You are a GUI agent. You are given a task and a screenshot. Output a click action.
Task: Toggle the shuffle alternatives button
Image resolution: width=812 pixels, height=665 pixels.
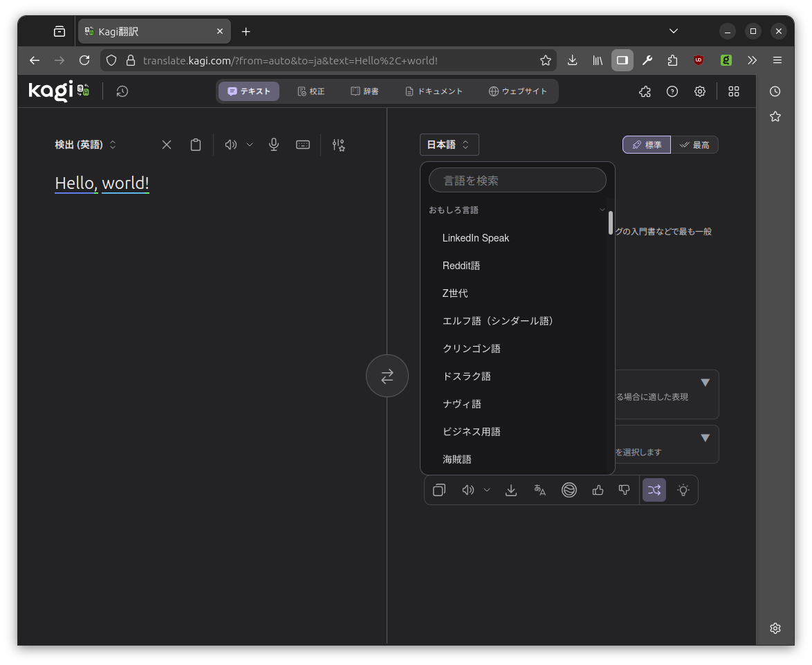[x=654, y=490]
